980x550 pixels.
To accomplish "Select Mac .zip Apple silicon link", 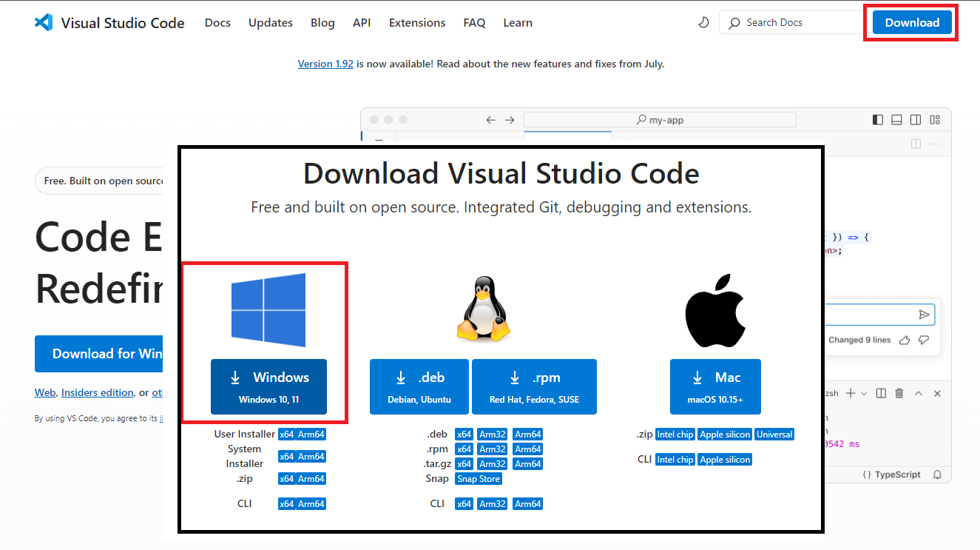I will tap(725, 435).
